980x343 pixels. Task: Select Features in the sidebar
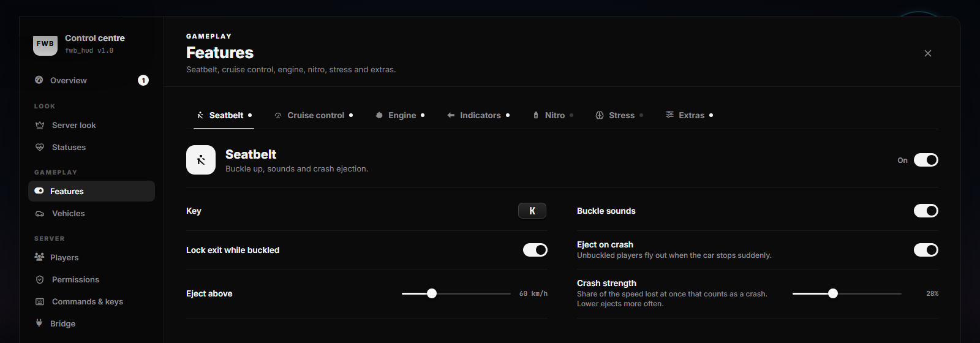(x=91, y=191)
